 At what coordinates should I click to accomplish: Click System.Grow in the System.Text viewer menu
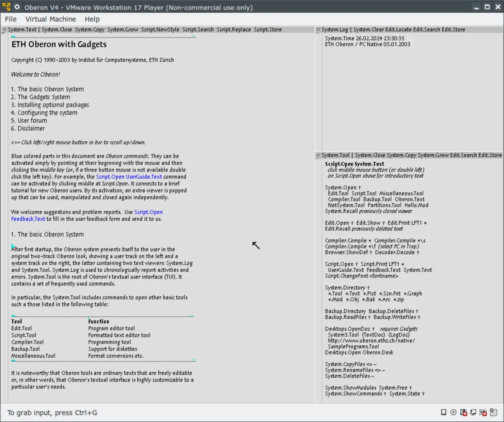click(x=123, y=30)
